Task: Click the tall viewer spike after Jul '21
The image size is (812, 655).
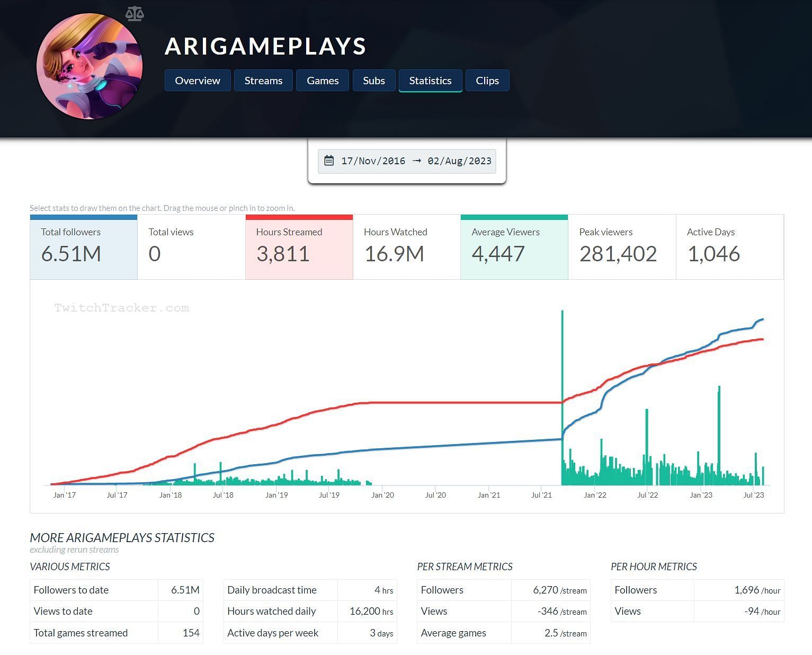Action: click(x=562, y=397)
